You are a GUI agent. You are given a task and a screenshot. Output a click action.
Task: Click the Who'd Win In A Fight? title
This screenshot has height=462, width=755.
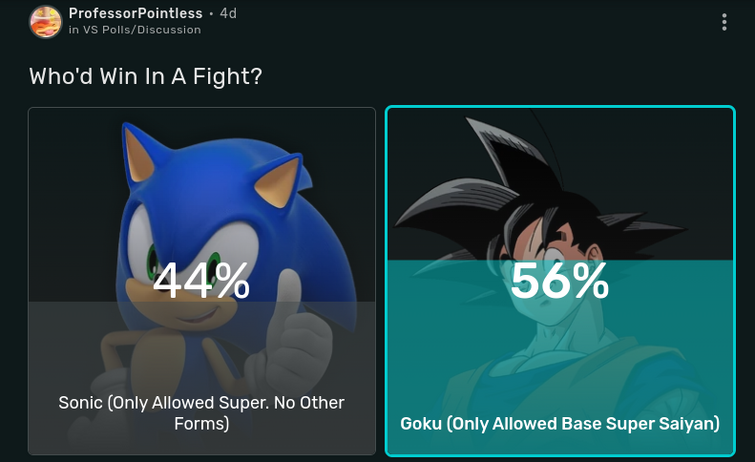[145, 76]
